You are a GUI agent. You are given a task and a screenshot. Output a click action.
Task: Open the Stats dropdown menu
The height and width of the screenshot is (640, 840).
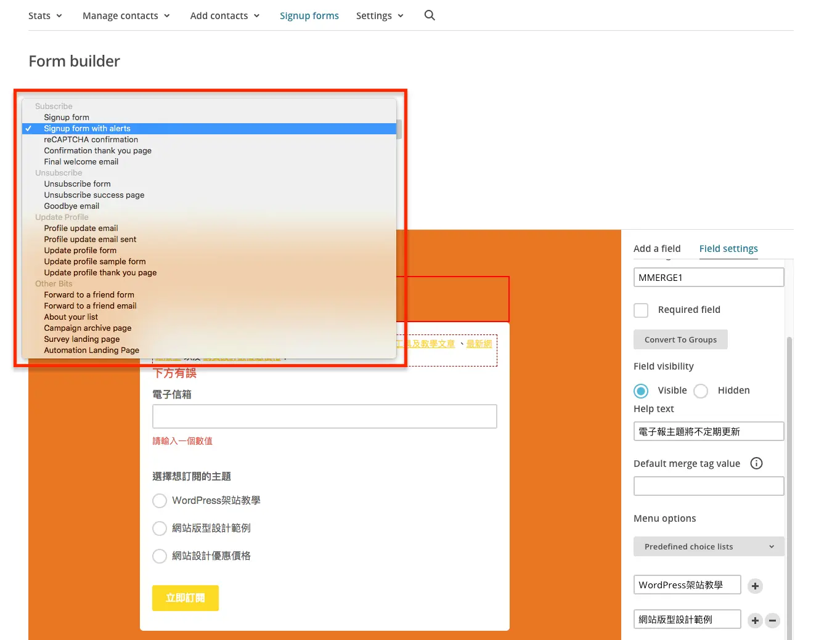pyautogui.click(x=45, y=15)
